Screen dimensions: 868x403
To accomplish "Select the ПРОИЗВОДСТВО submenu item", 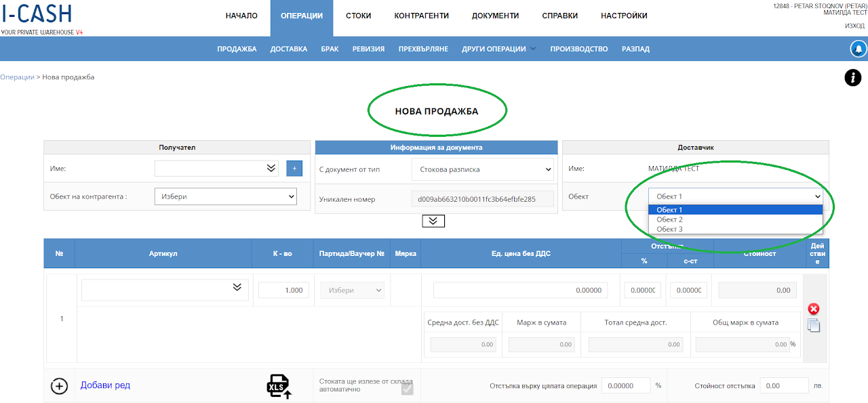I will (x=579, y=49).
